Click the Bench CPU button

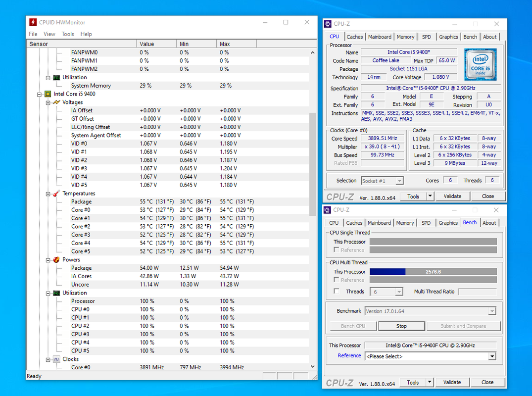coord(353,326)
